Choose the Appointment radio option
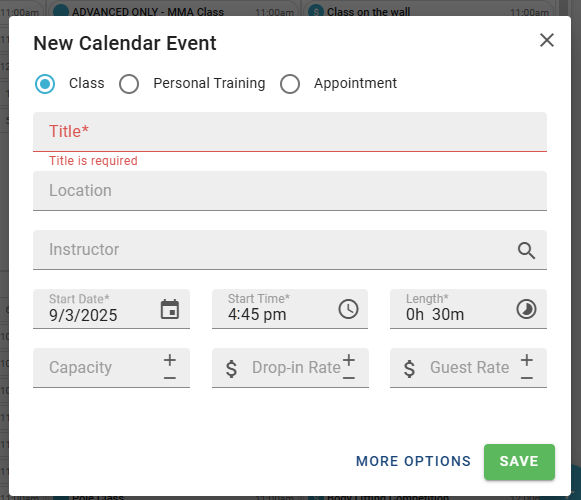 [290, 84]
